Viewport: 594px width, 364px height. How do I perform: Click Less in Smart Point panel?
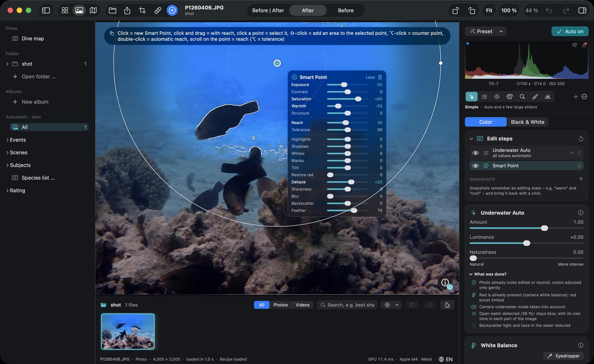[370, 77]
